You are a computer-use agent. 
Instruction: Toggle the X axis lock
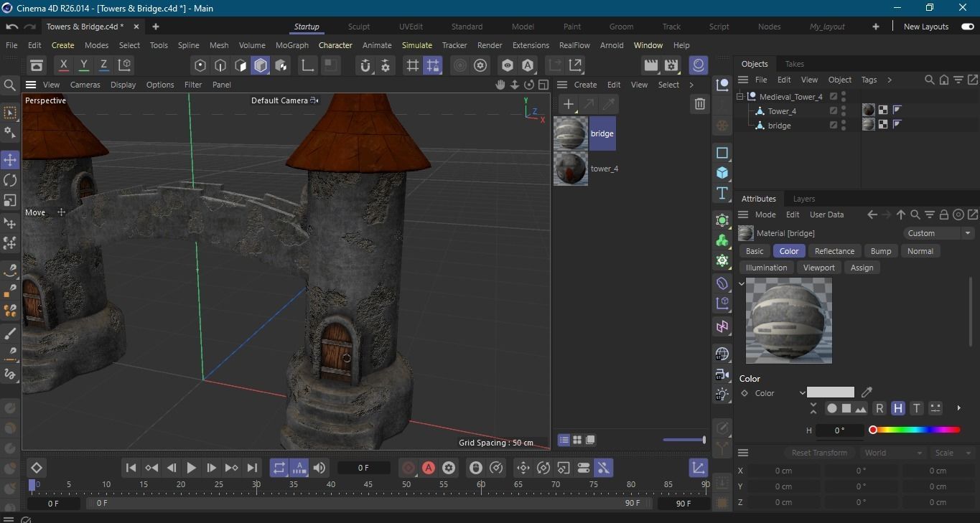click(x=63, y=65)
